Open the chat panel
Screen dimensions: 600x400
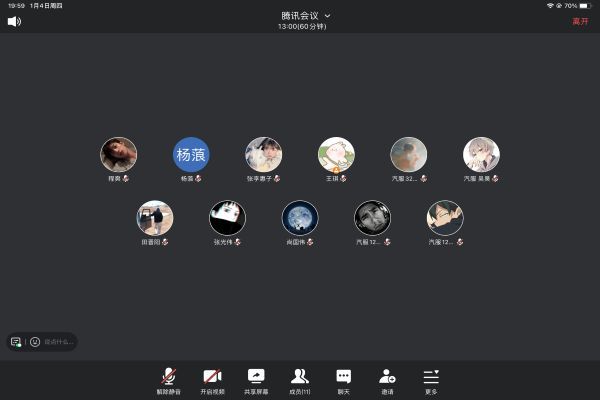tap(343, 378)
